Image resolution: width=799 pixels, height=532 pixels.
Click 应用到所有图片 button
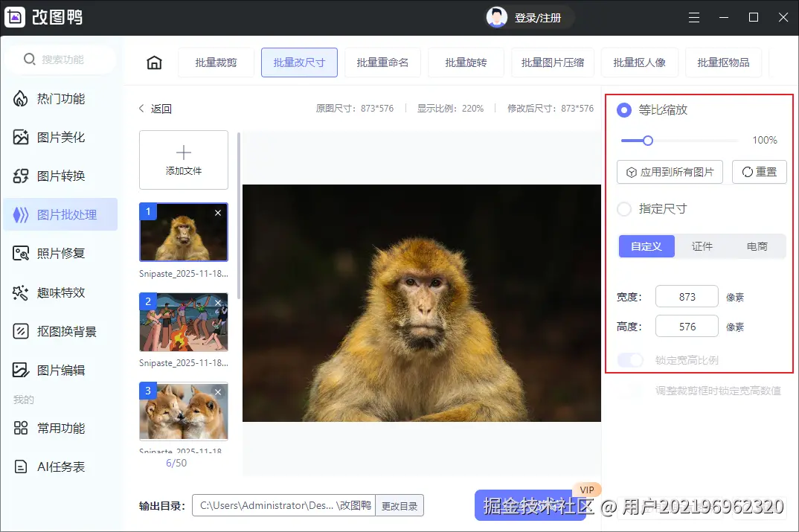pos(670,172)
